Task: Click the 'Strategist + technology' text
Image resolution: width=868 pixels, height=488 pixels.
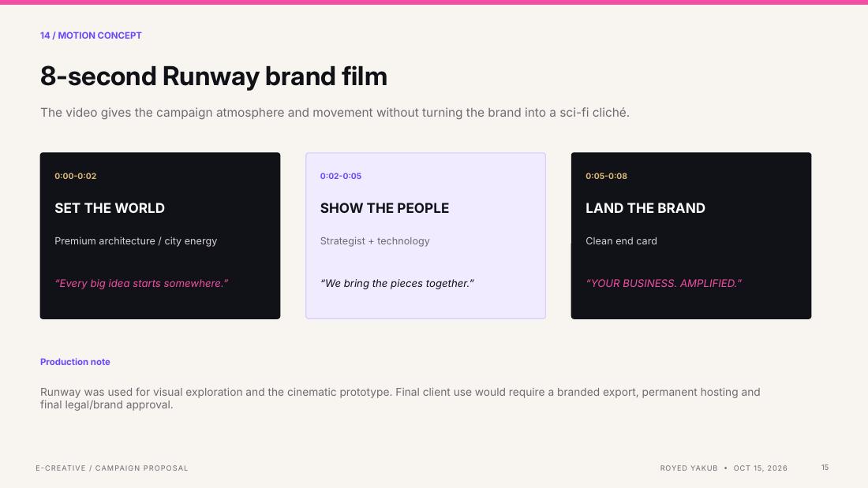Action: (375, 241)
